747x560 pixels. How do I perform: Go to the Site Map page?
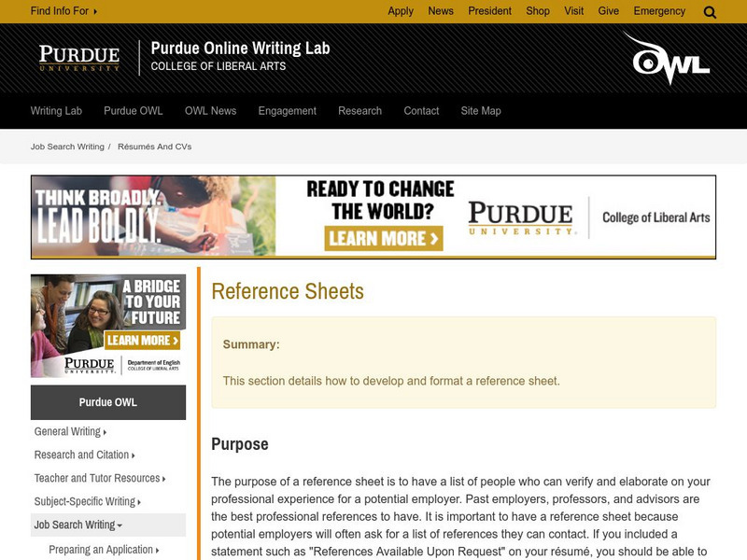481,111
